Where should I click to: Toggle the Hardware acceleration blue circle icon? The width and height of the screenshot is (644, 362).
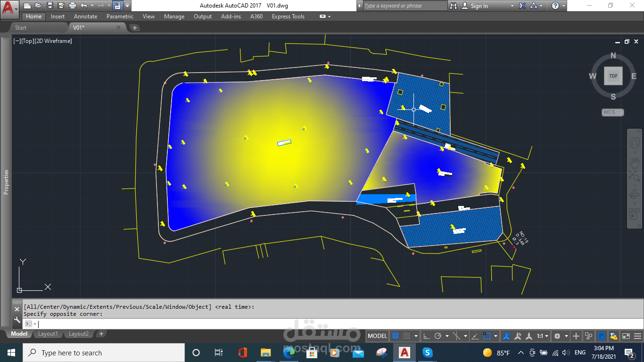tap(601, 336)
